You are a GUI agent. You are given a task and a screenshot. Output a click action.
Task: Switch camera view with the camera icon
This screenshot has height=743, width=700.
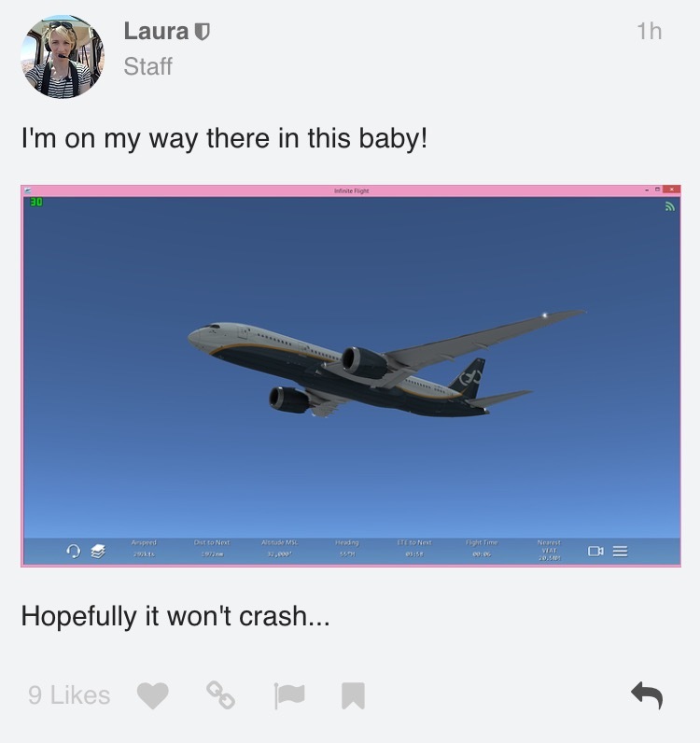(595, 551)
